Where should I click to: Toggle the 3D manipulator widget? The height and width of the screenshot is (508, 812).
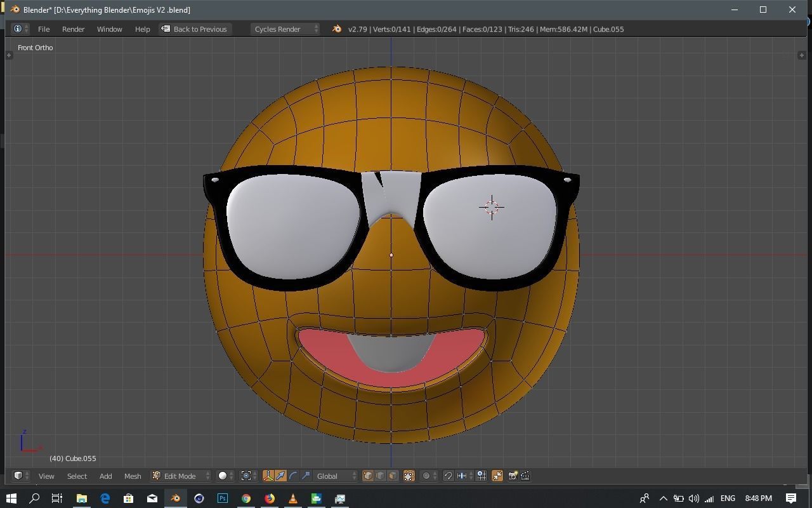268,476
